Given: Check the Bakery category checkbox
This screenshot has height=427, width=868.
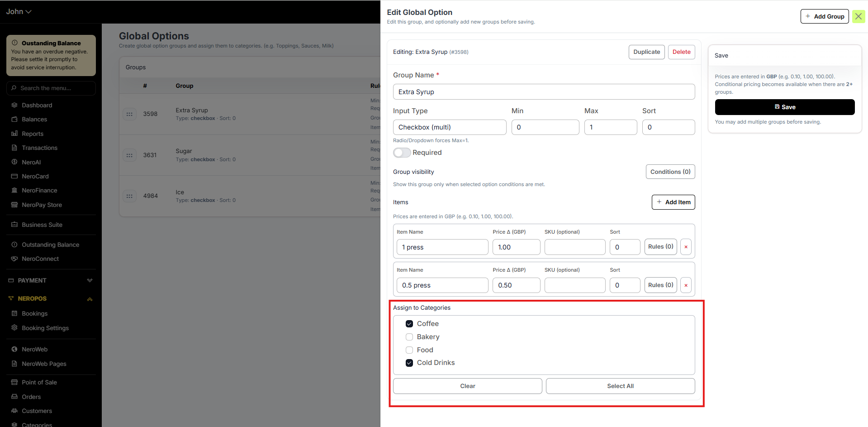Looking at the screenshot, I should pos(409,337).
